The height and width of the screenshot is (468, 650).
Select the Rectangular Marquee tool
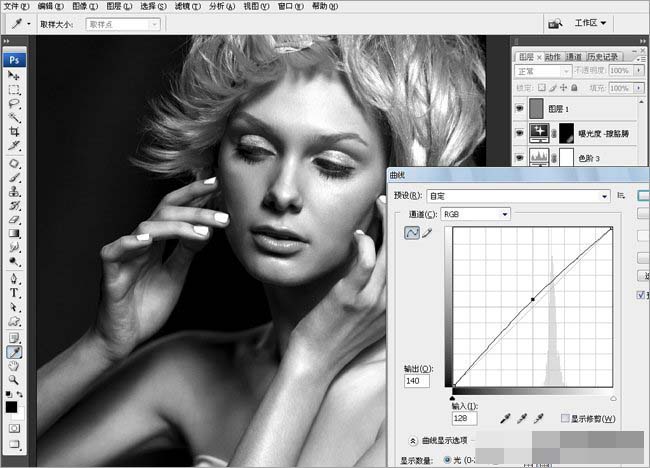14,89
